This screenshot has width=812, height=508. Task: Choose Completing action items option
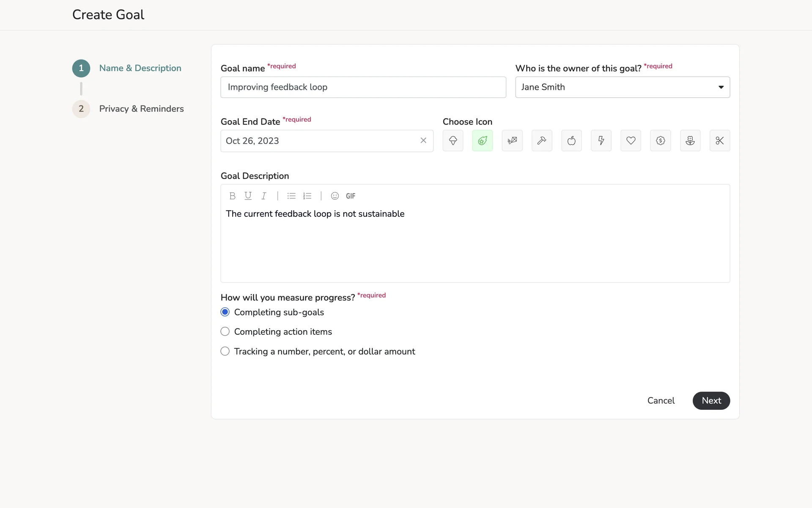tap(225, 331)
